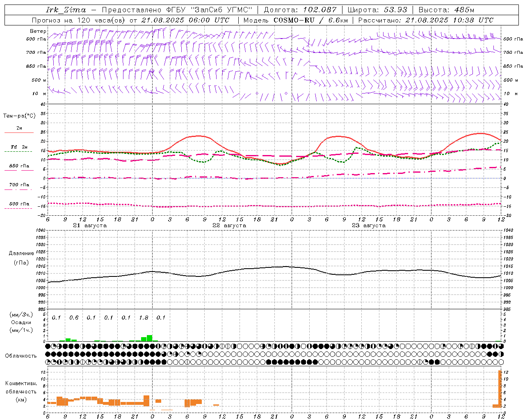Click the dotted pink line under "500 гПа" legend
The width and height of the screenshot is (525, 420).
pyautogui.click(x=18, y=208)
